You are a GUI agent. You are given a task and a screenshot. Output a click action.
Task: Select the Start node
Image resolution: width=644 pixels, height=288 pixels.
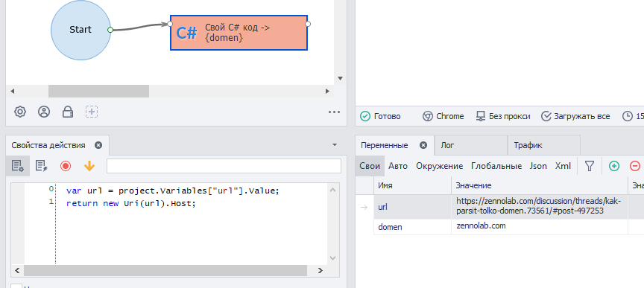80,30
